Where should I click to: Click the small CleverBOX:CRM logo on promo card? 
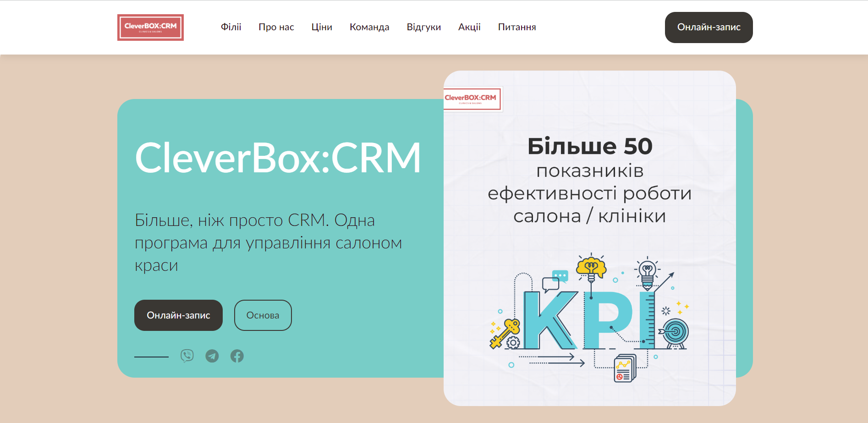(473, 99)
